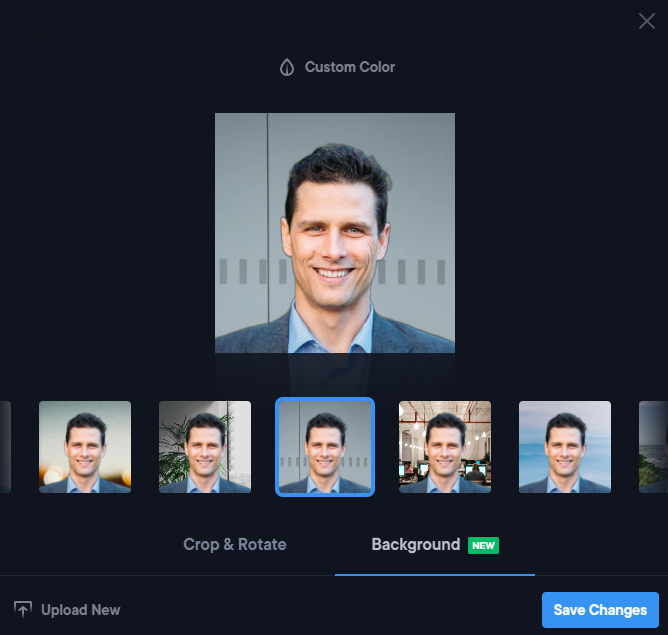Click the Upload New link
Screen dimensions: 668x635
(67, 609)
